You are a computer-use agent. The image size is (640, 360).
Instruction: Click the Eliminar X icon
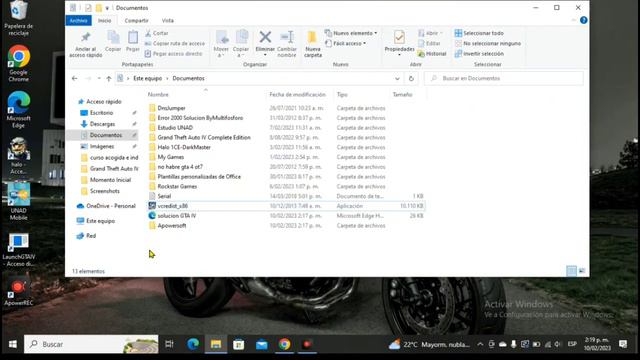point(265,38)
